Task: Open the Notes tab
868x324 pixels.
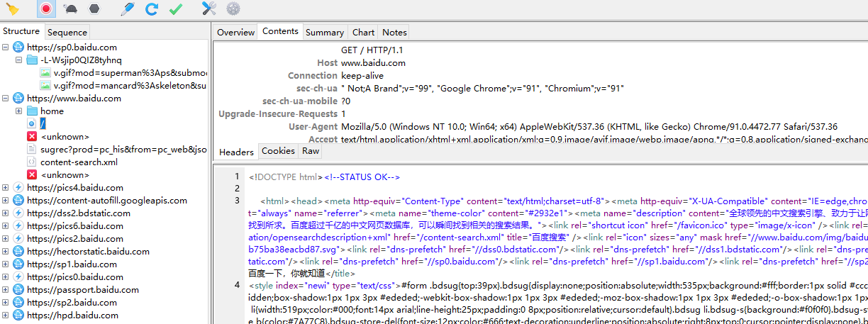Action: click(394, 32)
